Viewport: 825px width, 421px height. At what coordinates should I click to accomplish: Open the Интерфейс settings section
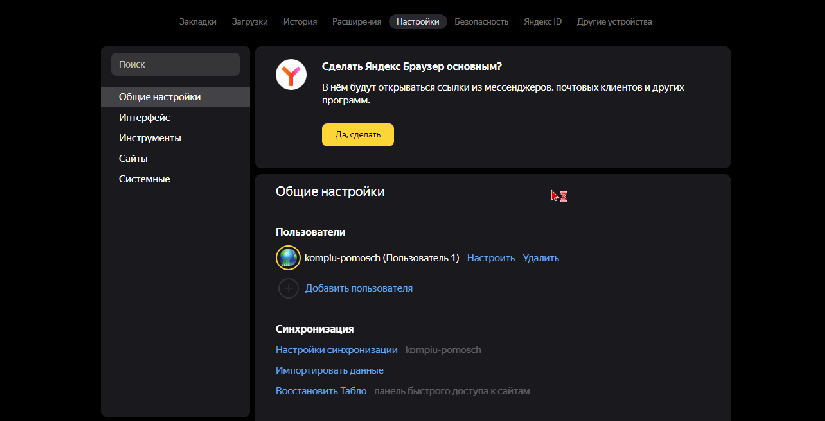click(x=144, y=117)
